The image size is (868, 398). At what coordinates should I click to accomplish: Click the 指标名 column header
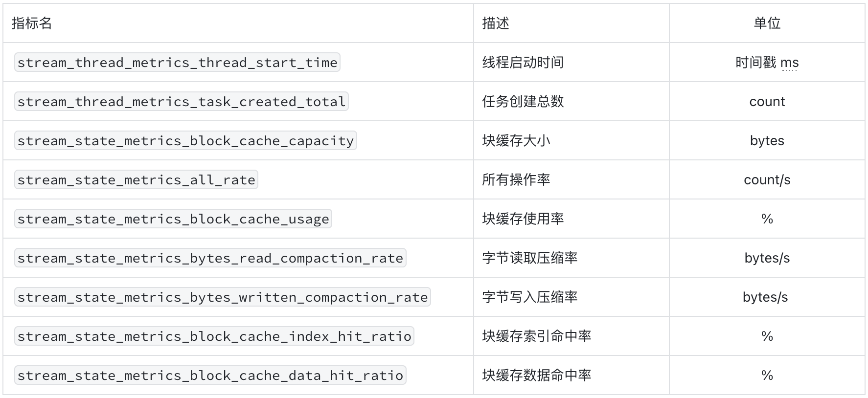[32, 23]
